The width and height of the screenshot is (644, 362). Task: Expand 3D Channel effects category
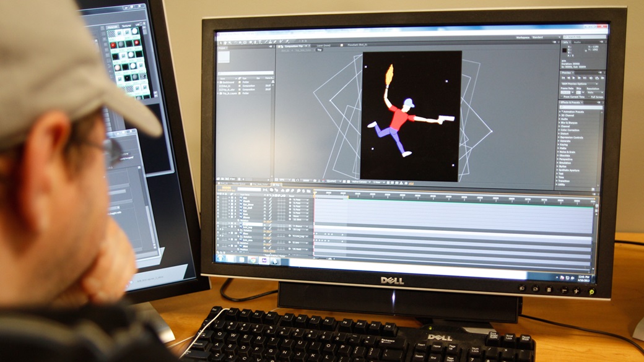559,115
